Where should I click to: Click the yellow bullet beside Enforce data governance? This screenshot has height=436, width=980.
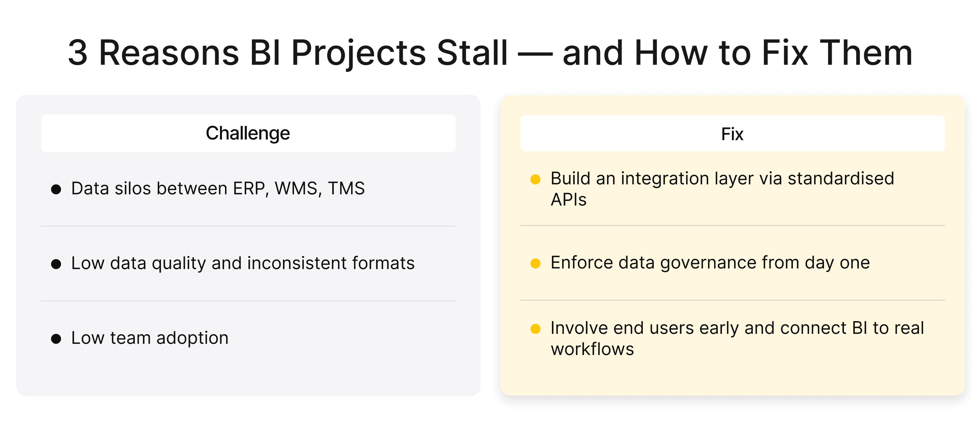(535, 263)
